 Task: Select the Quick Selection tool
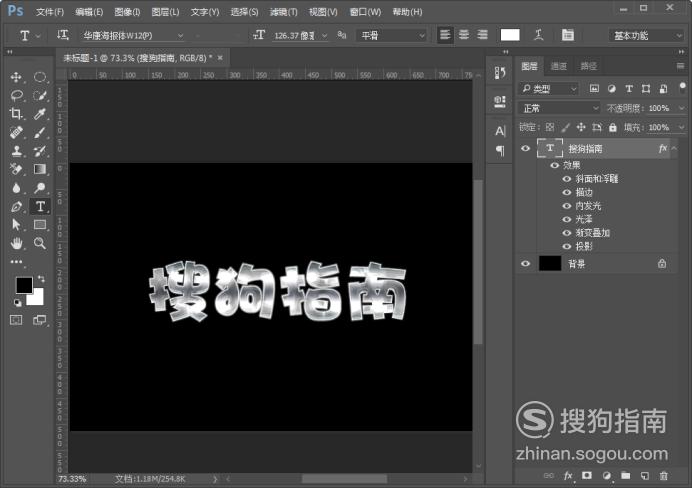pyautogui.click(x=40, y=95)
